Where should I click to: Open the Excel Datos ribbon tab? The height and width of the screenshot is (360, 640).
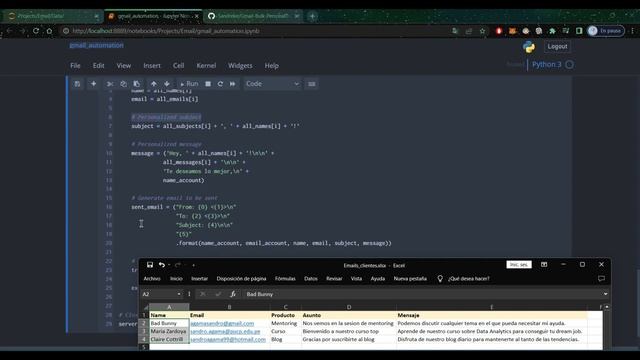(311, 278)
